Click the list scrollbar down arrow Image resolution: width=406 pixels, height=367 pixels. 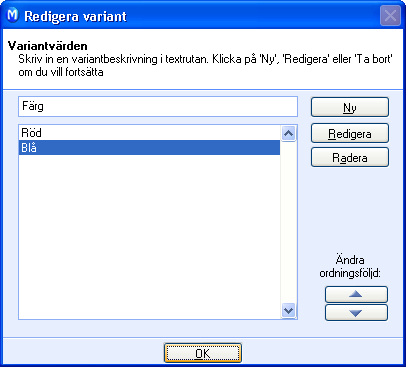coord(288,311)
